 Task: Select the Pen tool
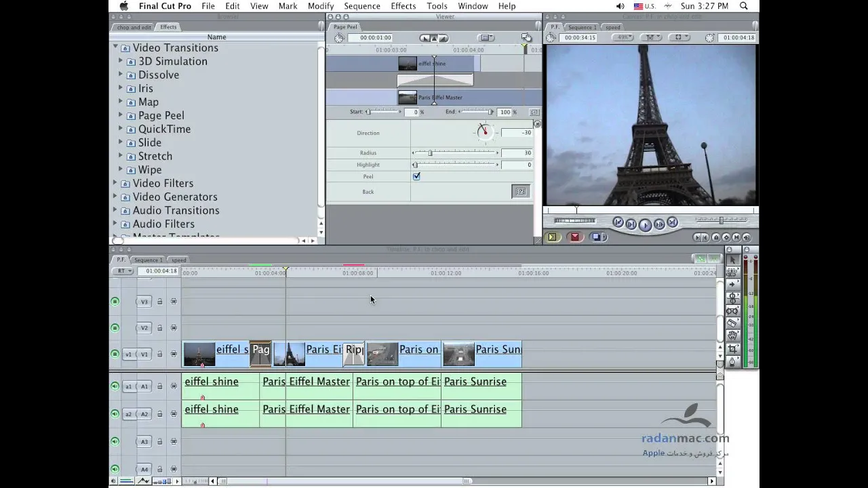tap(732, 362)
